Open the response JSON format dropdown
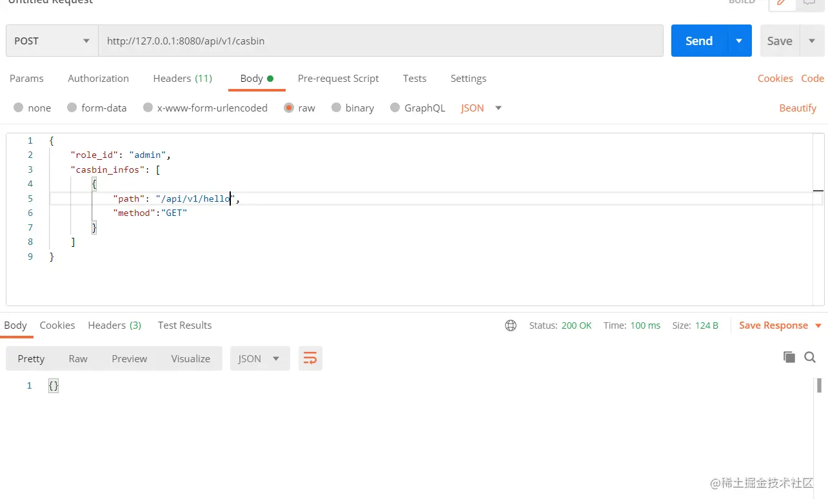This screenshot has width=828, height=504. click(x=259, y=358)
